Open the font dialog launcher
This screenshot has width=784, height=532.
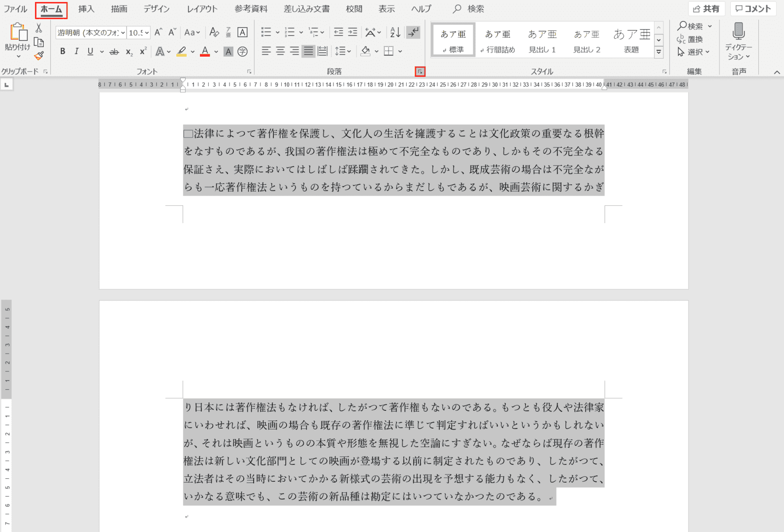249,71
